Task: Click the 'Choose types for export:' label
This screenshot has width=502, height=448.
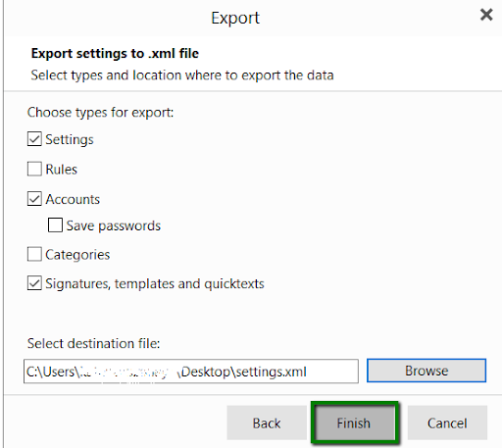Action: [100, 113]
